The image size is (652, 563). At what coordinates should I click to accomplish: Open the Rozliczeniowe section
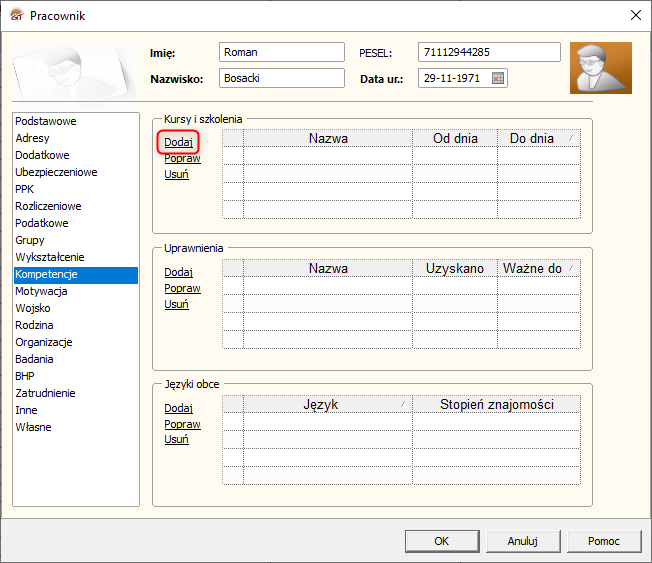pyautogui.click(x=76, y=206)
